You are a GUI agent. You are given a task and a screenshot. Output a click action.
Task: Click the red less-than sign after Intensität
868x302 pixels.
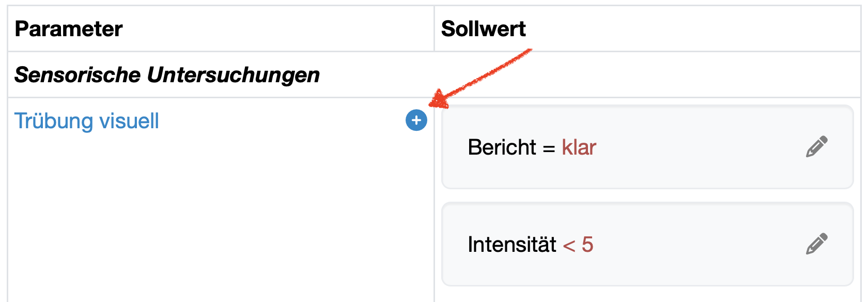pyautogui.click(x=569, y=245)
